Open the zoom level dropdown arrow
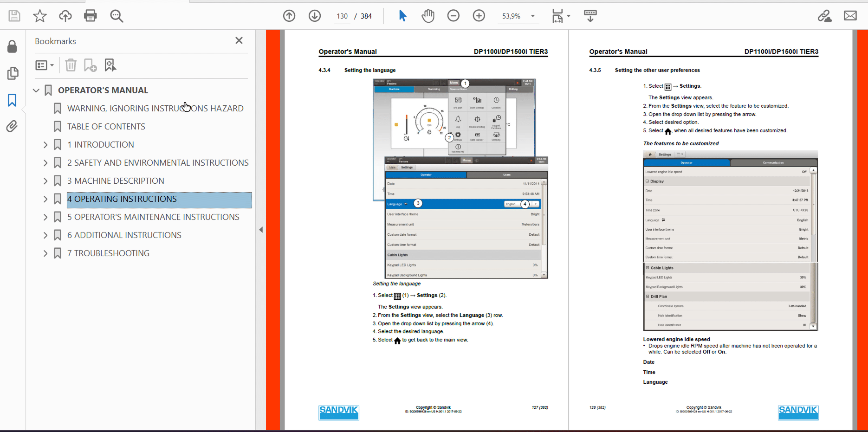Image resolution: width=868 pixels, height=432 pixels. pyautogui.click(x=533, y=16)
